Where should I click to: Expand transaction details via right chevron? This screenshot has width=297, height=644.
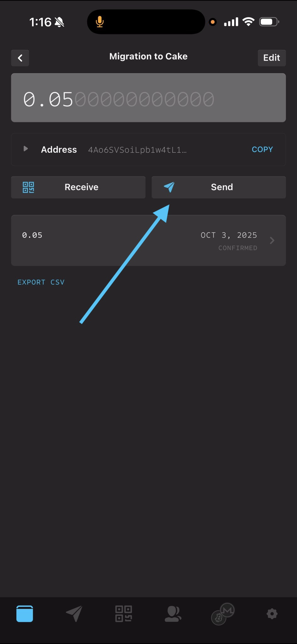click(x=272, y=241)
